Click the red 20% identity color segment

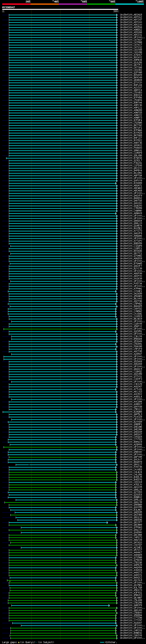(16, 4)
